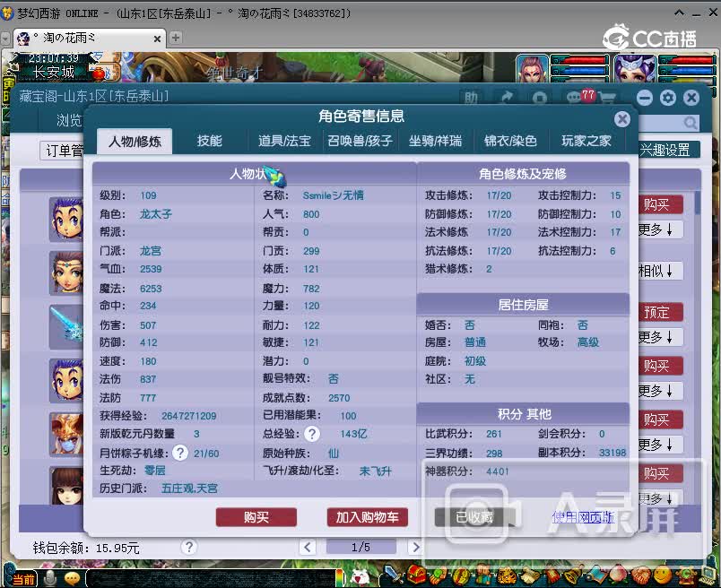Click the sword attack icon in bottom toolbar
This screenshot has height=588, width=721.
click(392, 575)
